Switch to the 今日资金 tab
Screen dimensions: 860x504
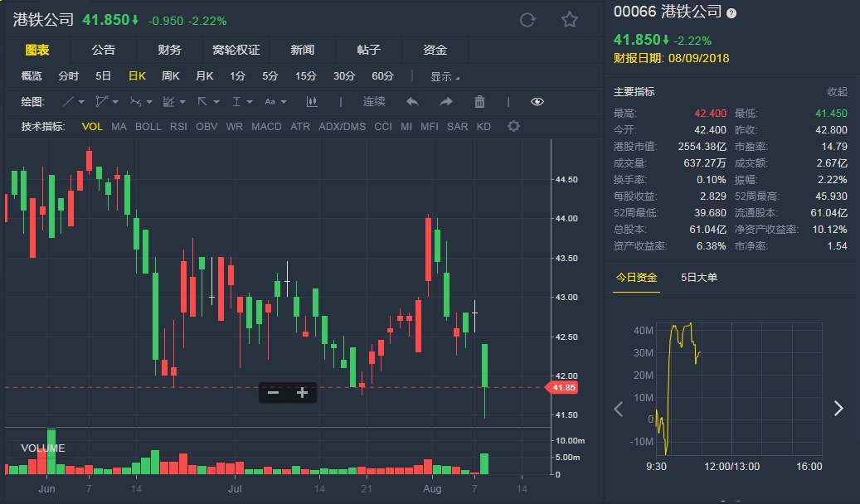coord(636,278)
